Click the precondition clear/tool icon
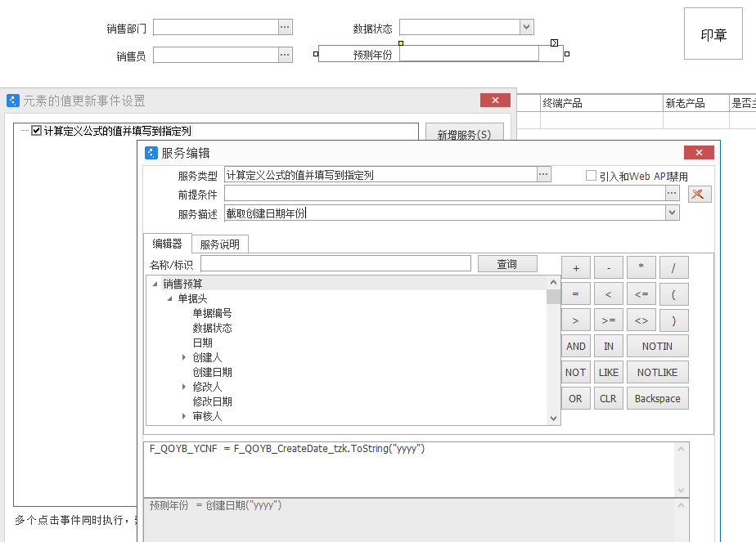Image resolution: width=756 pixels, height=542 pixels. coord(700,194)
